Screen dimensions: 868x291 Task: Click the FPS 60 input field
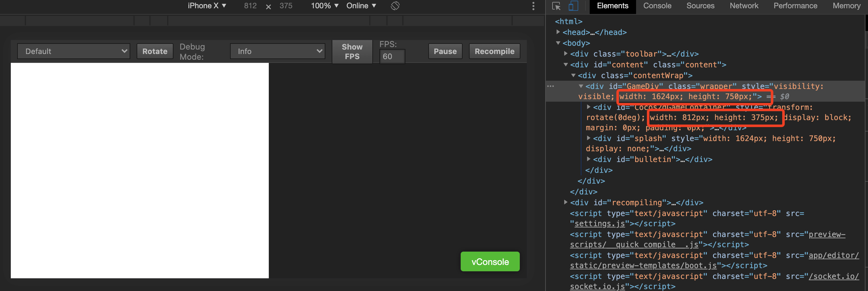click(392, 56)
